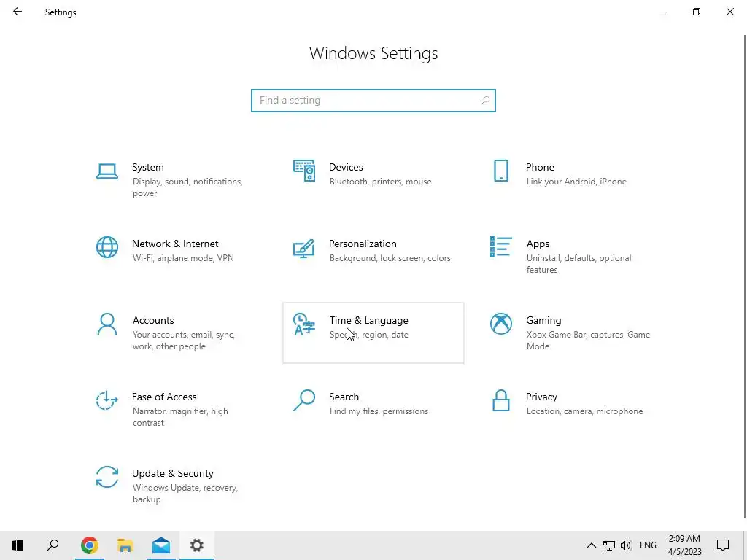Click in the Find a setting box

[x=373, y=101]
